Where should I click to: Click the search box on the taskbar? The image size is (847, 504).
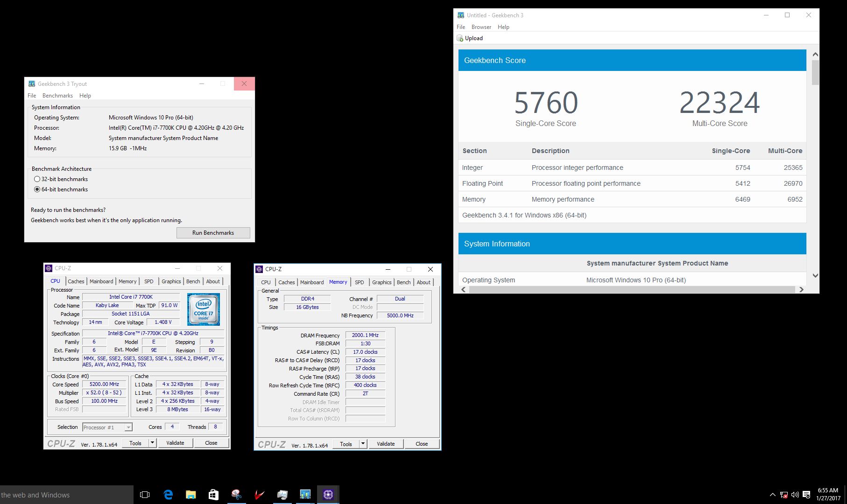[66, 495]
